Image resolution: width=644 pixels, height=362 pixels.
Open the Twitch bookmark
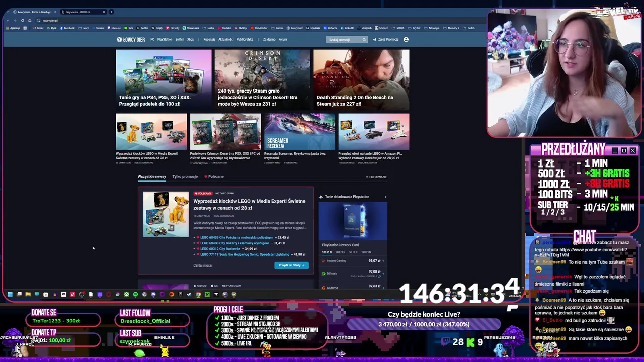coord(469,28)
